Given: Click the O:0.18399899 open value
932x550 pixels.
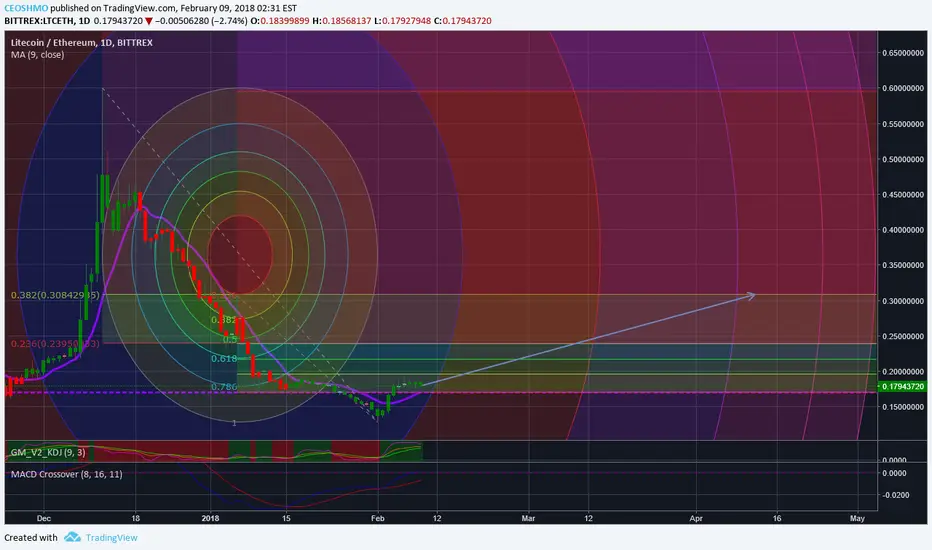Looking at the screenshot, I should pyautogui.click(x=279, y=21).
